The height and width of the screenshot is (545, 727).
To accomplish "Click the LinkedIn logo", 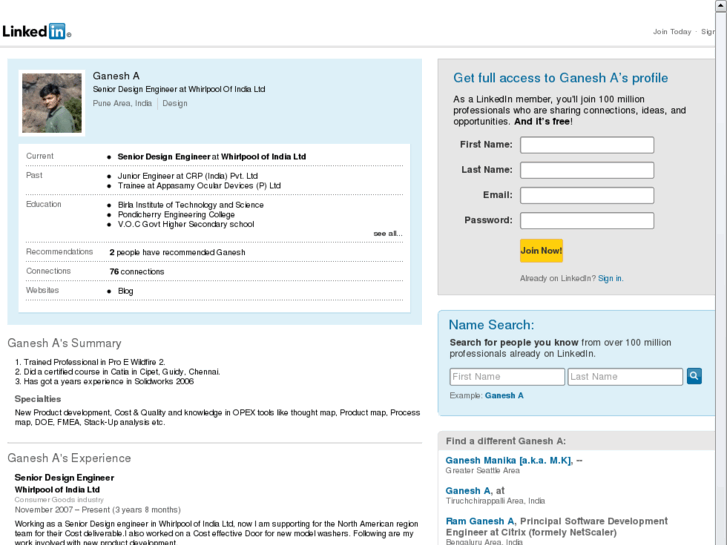I will click(x=36, y=32).
